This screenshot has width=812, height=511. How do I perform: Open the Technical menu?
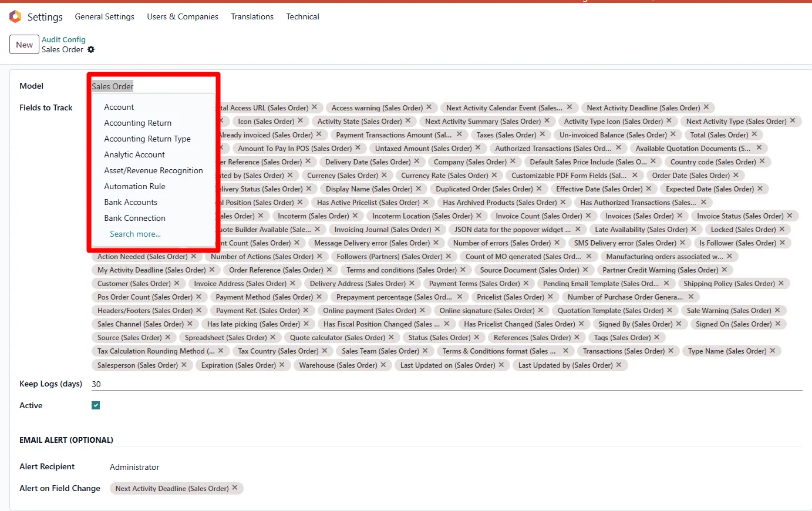(302, 16)
